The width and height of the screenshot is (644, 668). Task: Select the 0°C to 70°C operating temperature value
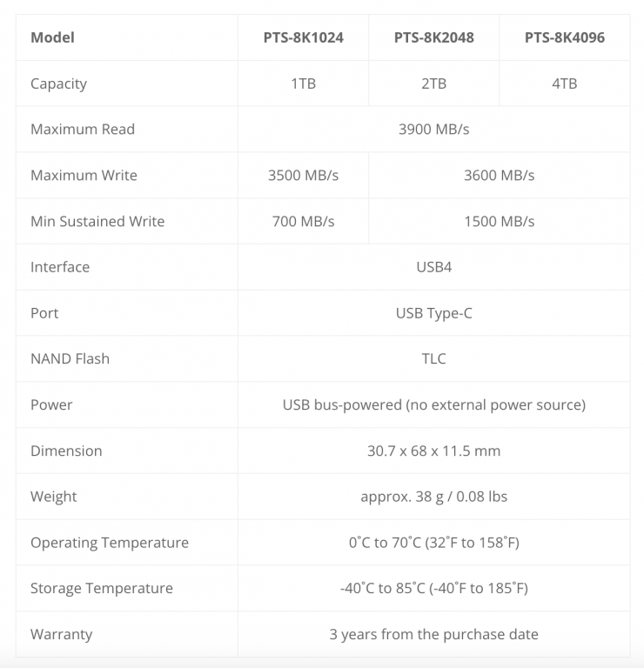coord(433,543)
